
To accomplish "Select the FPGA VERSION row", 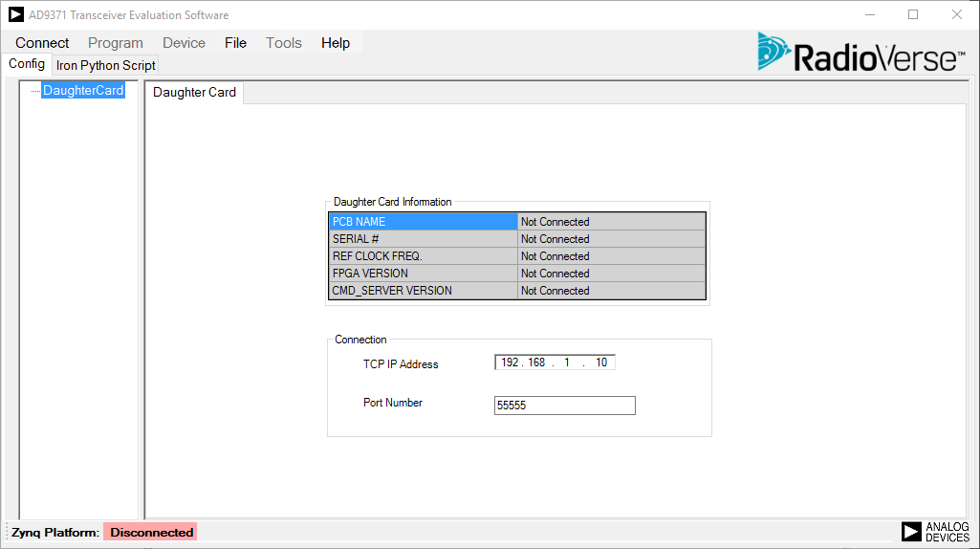I will (x=423, y=274).
